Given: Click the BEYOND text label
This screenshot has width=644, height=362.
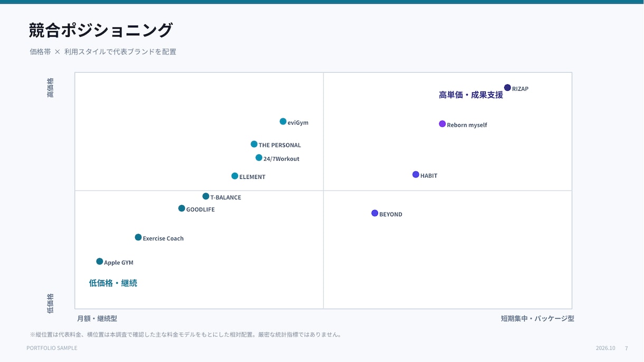Looking at the screenshot, I should click(391, 214).
